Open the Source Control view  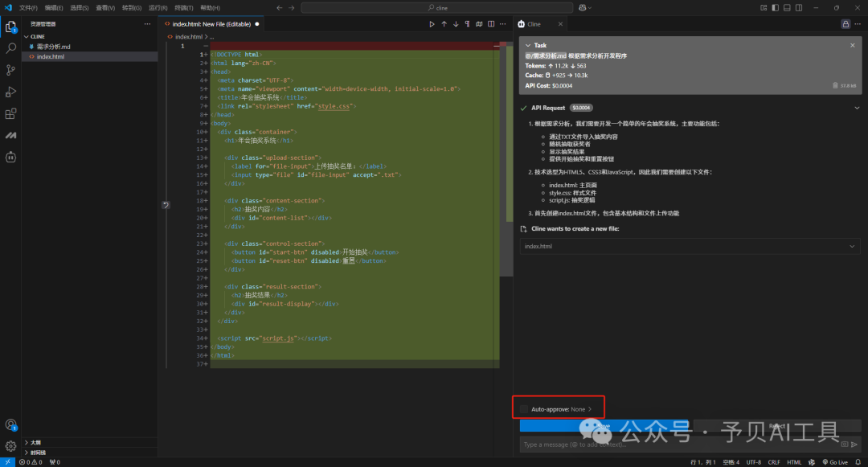point(10,70)
